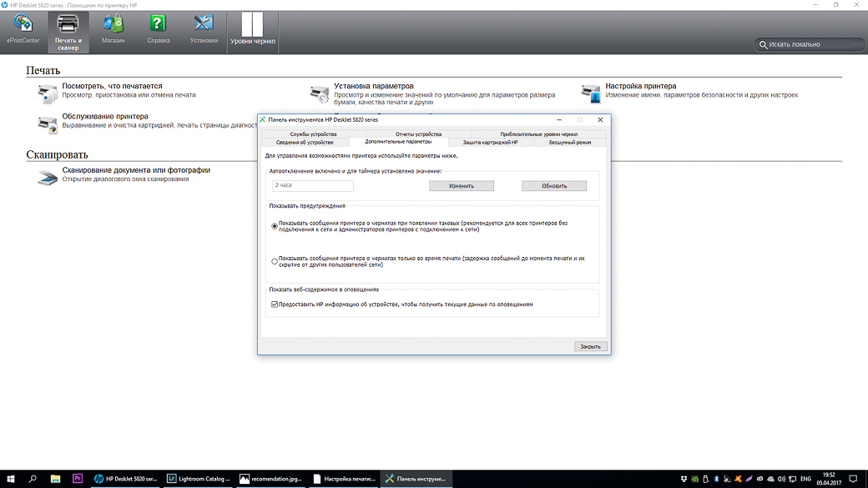Image resolution: width=868 pixels, height=488 pixels.
Task: Click the magnifier icon in the search box
Action: [763, 44]
